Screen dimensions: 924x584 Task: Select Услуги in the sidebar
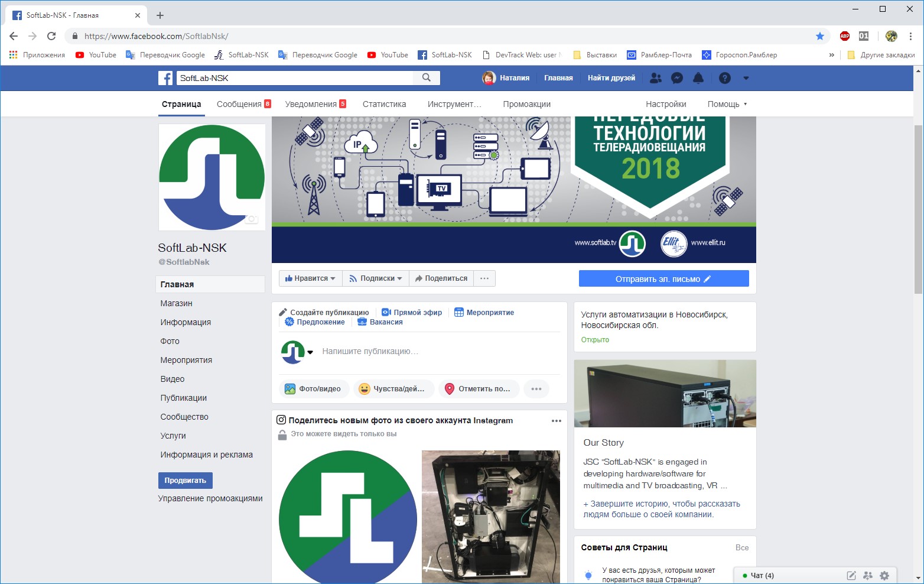(x=173, y=436)
